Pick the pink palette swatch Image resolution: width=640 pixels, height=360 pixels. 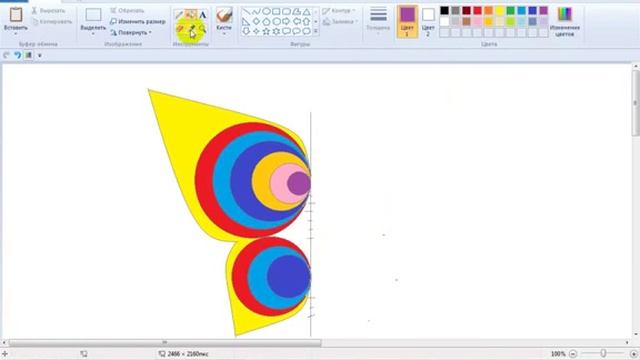pyautogui.click(x=478, y=21)
